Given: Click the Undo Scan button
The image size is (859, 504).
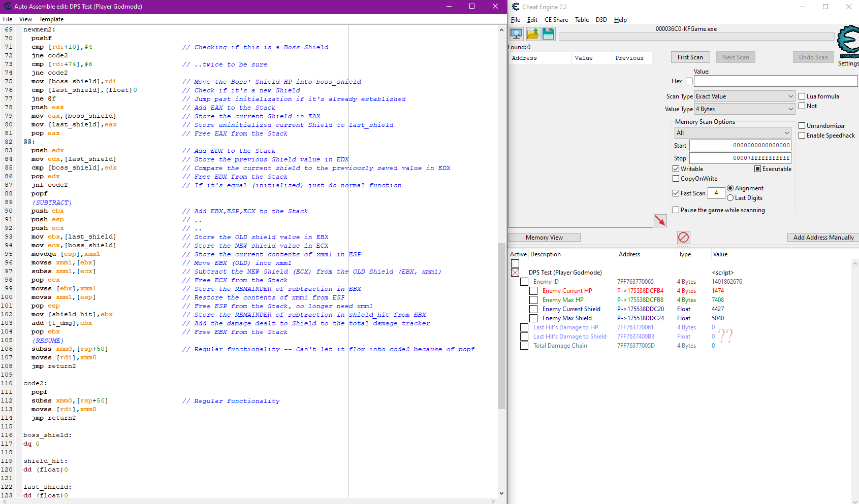Looking at the screenshot, I should click(813, 57).
